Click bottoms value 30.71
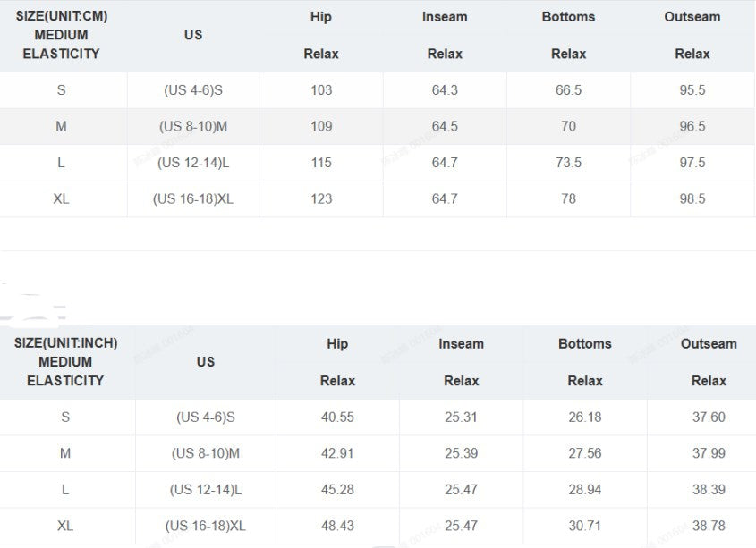 [585, 526]
